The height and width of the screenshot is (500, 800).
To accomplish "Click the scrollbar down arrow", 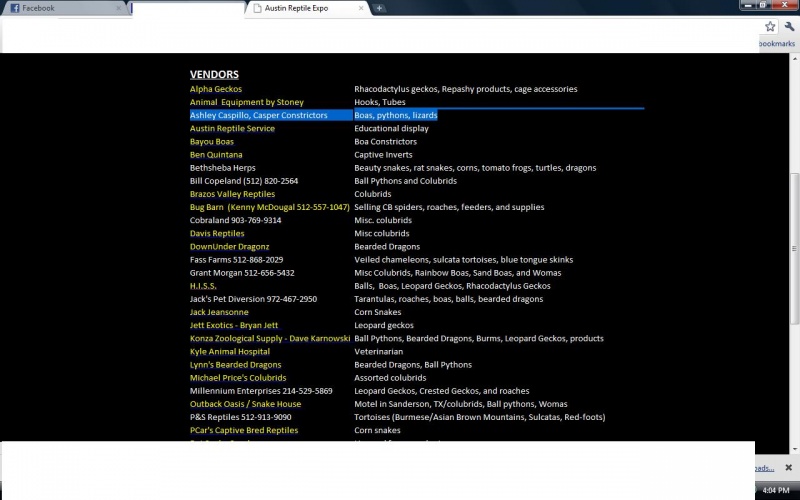I will 794,449.
